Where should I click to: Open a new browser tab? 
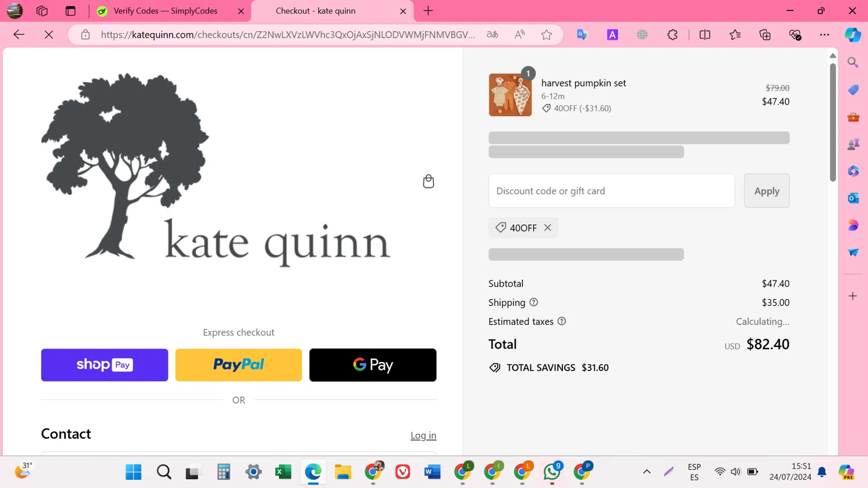tap(428, 11)
